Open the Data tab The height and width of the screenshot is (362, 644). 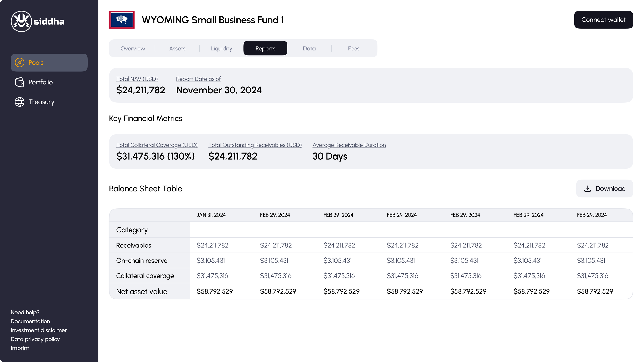(309, 48)
